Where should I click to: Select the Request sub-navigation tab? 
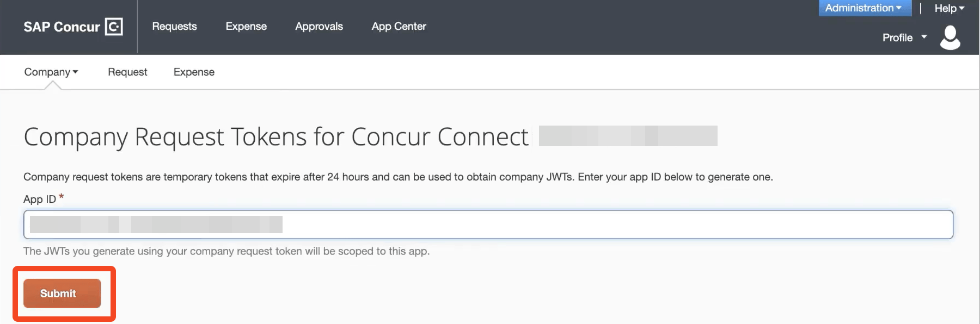pyautogui.click(x=127, y=72)
